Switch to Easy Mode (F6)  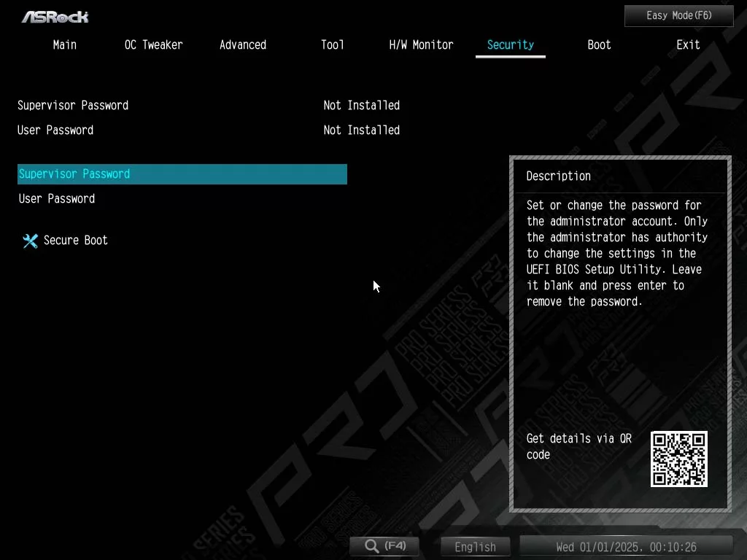point(678,15)
